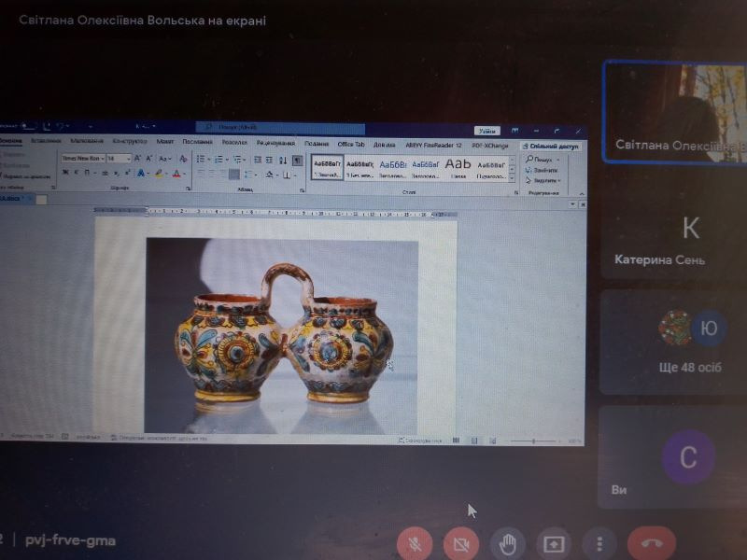This screenshot has height=560, width=747.
Task: Open the Вставлення ribbon tab
Action: click(46, 141)
